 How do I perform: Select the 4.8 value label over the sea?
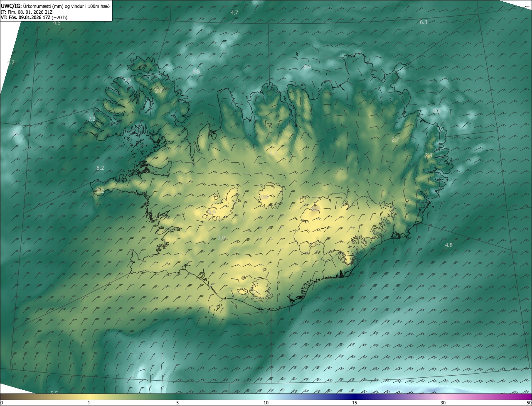pyautogui.click(x=449, y=245)
